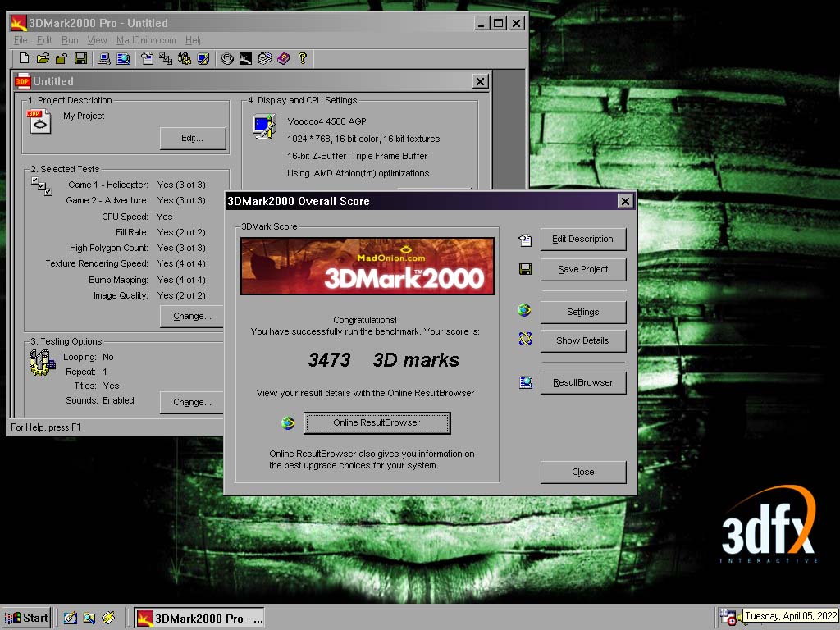Click the 3DMark2000 Pro taskbar button

click(199, 618)
